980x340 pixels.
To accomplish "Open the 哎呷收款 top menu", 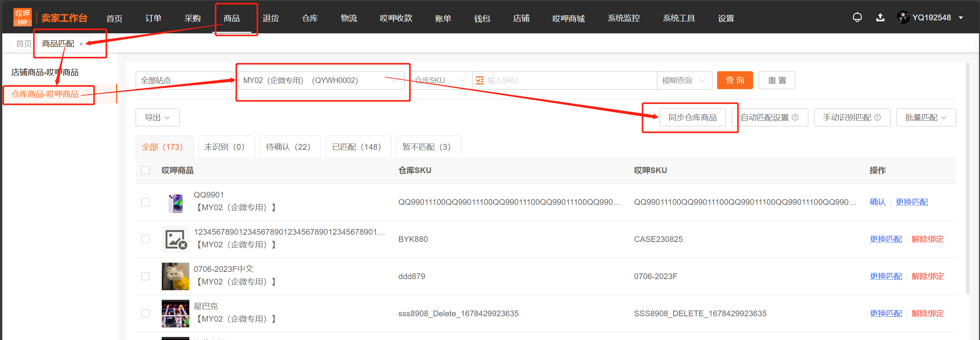I will 396,18.
